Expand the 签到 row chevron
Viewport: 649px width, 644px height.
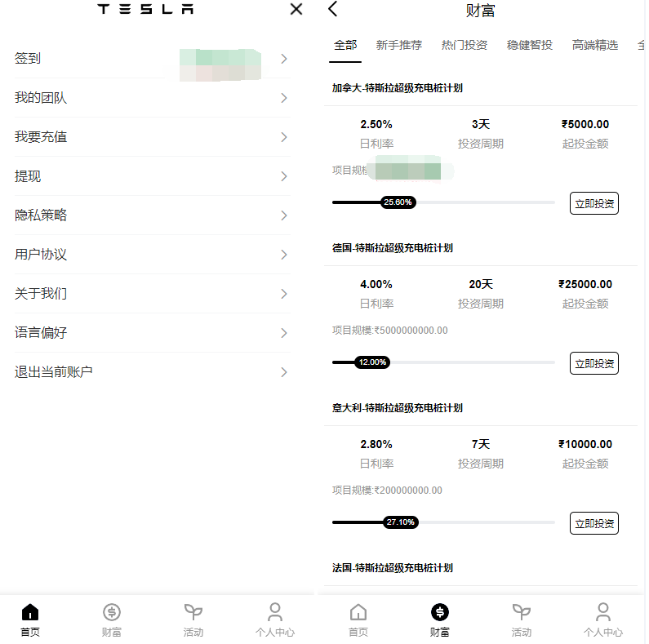coord(284,59)
